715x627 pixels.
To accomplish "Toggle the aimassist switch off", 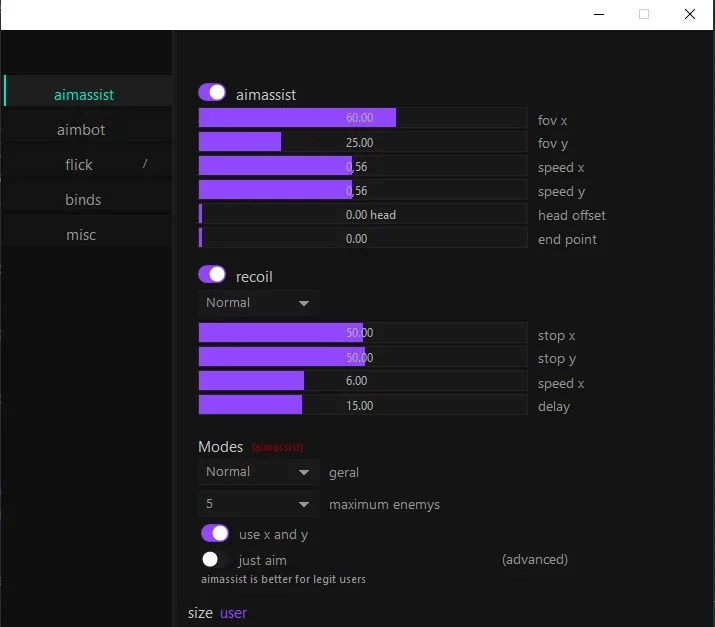I will pyautogui.click(x=212, y=92).
